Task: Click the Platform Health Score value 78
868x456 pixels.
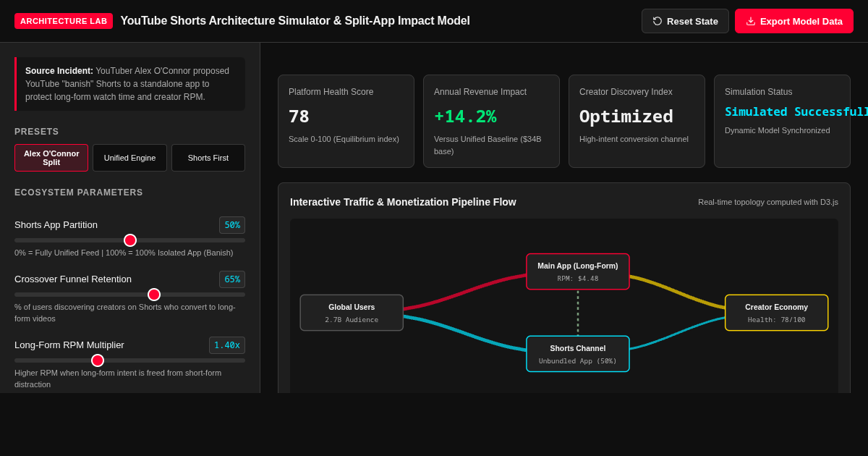Action: click(x=299, y=117)
